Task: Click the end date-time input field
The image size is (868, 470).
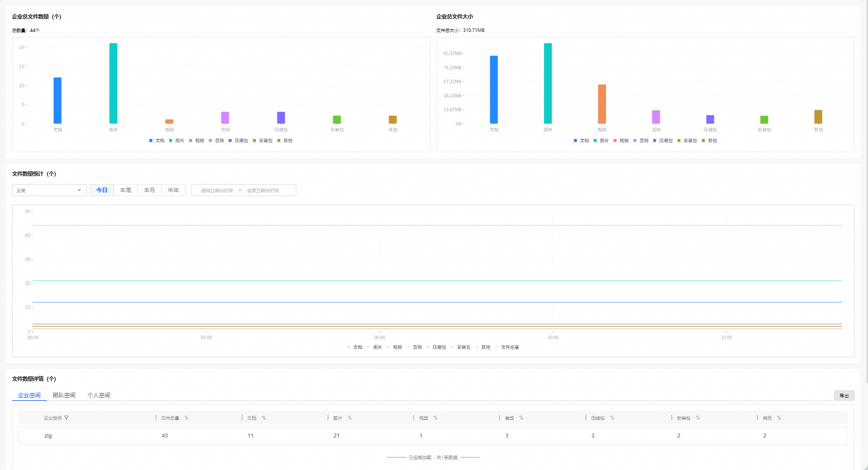Action: (x=263, y=191)
